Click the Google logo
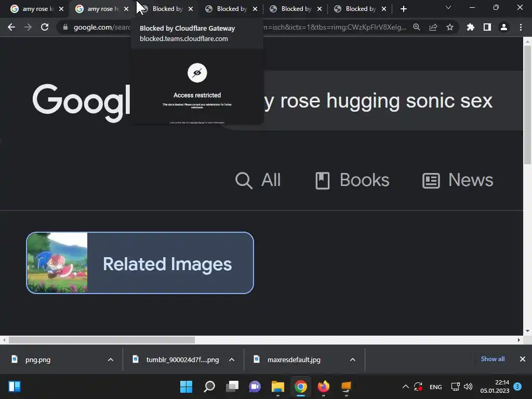Screen dimensions: 532x399 82,102
